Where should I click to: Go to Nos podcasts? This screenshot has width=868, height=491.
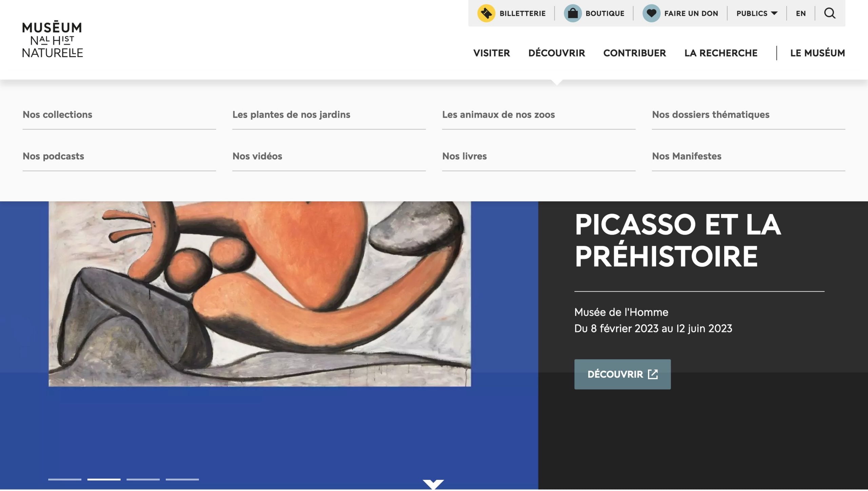coord(53,156)
